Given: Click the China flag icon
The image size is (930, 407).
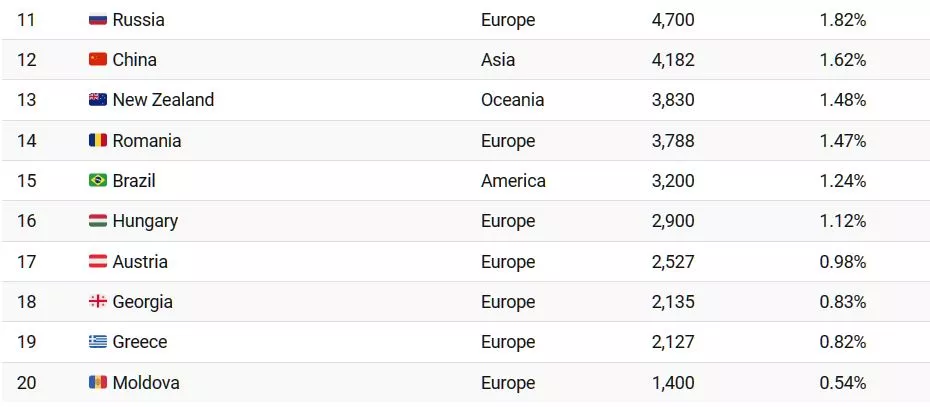Looking at the screenshot, I should [x=98, y=60].
